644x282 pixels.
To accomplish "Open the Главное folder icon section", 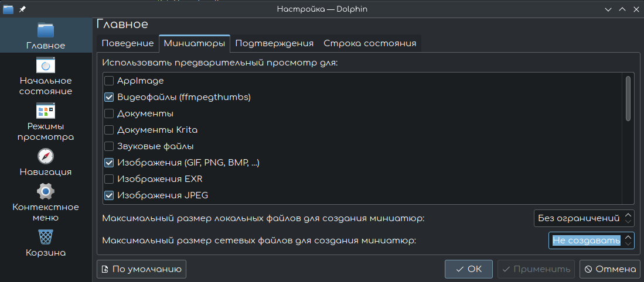I will pyautogui.click(x=45, y=31).
